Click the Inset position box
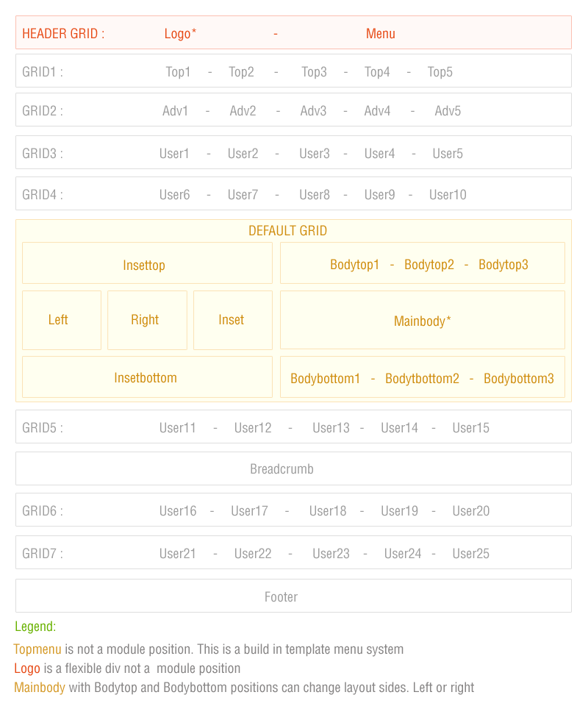The height and width of the screenshot is (706, 588). point(232,320)
